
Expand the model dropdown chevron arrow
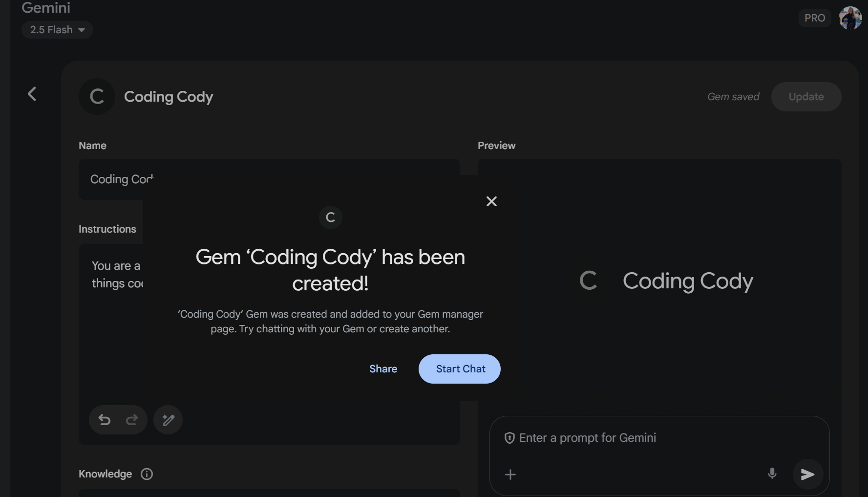(82, 30)
